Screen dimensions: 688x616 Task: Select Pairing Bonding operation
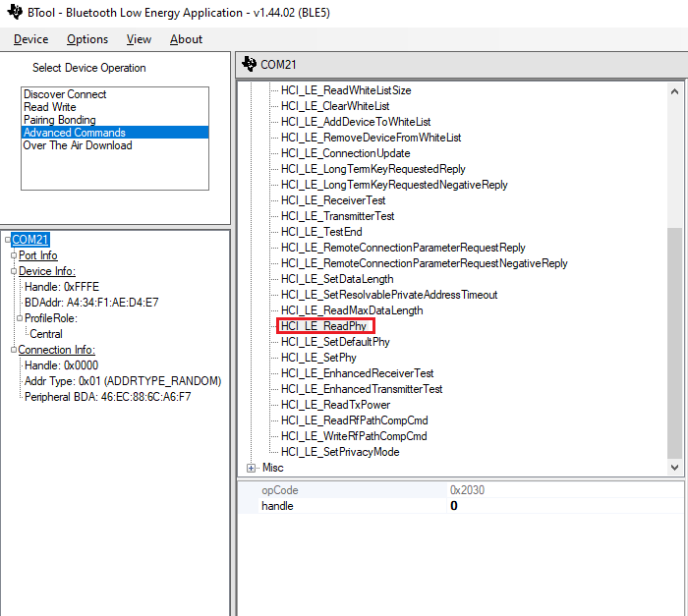115,120
